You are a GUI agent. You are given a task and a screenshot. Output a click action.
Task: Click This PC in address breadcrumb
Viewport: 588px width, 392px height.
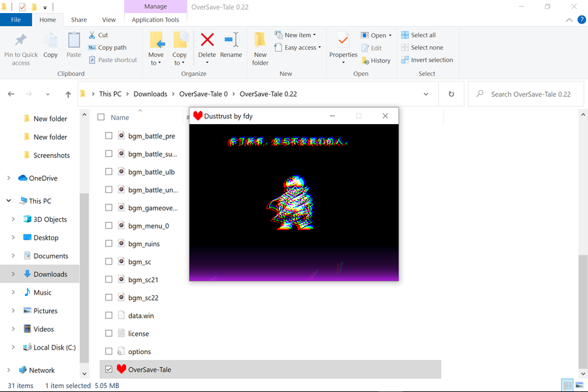[x=110, y=94]
